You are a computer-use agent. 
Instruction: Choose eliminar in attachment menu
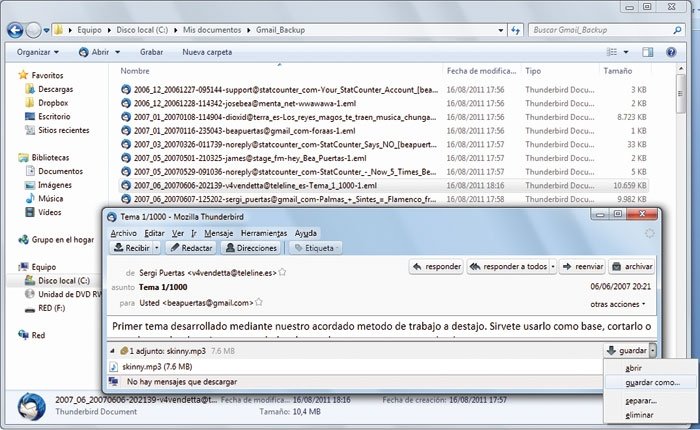pyautogui.click(x=639, y=415)
